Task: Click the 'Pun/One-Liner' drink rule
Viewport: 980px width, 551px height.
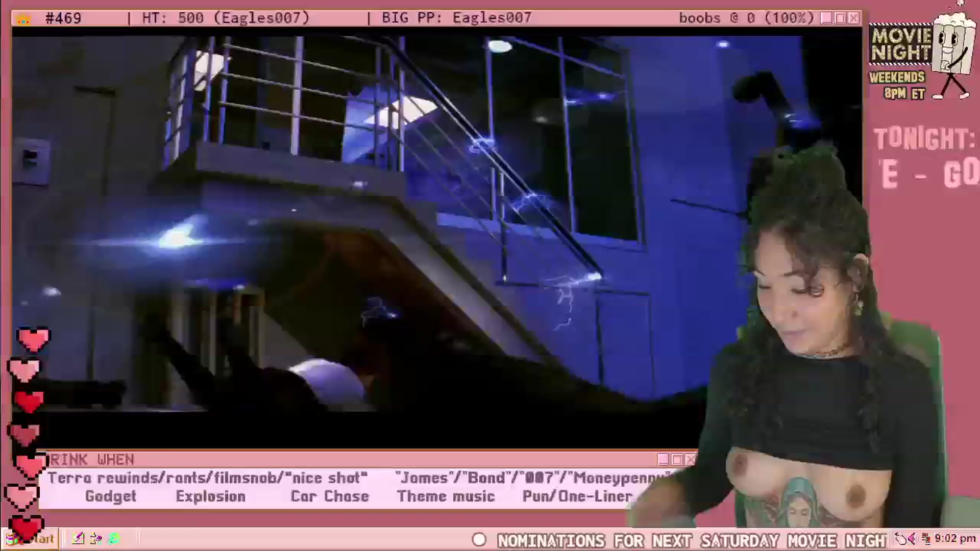Action: pyautogui.click(x=577, y=496)
